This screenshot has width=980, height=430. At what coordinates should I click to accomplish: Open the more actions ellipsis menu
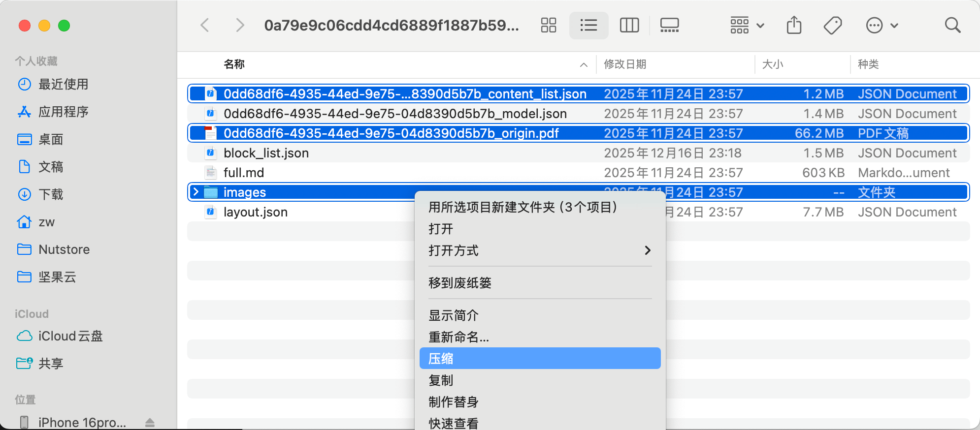[882, 25]
